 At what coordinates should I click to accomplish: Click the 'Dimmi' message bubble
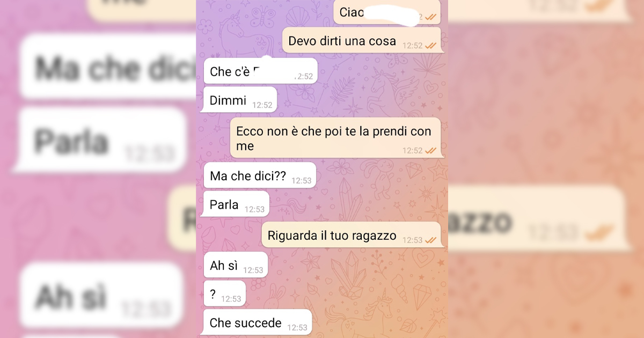(x=240, y=100)
